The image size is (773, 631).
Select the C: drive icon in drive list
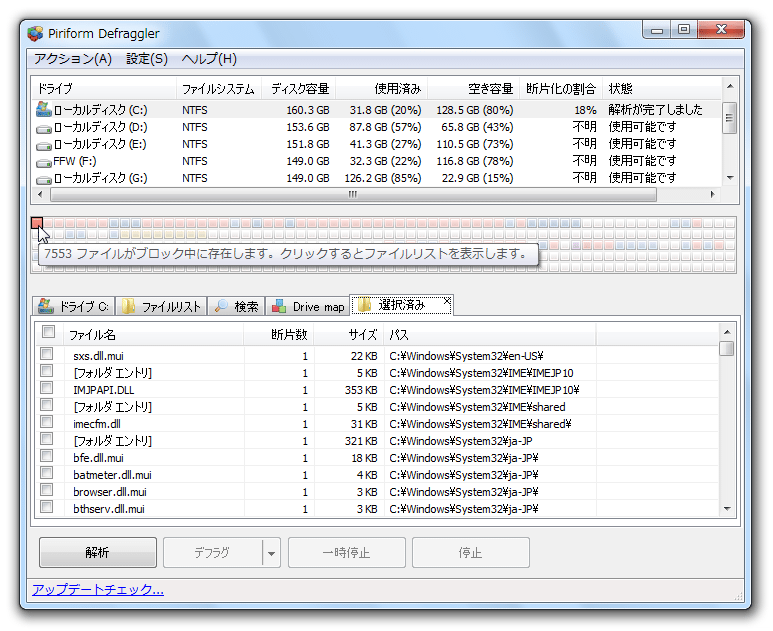(x=44, y=109)
